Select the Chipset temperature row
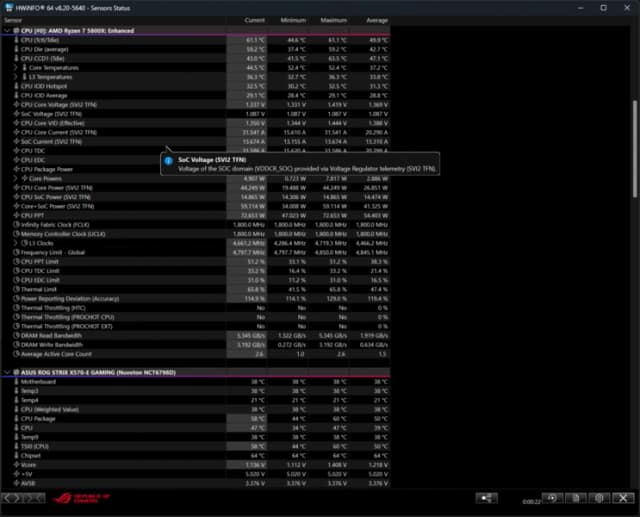Viewport: 640px width, 517px height. 196,455
